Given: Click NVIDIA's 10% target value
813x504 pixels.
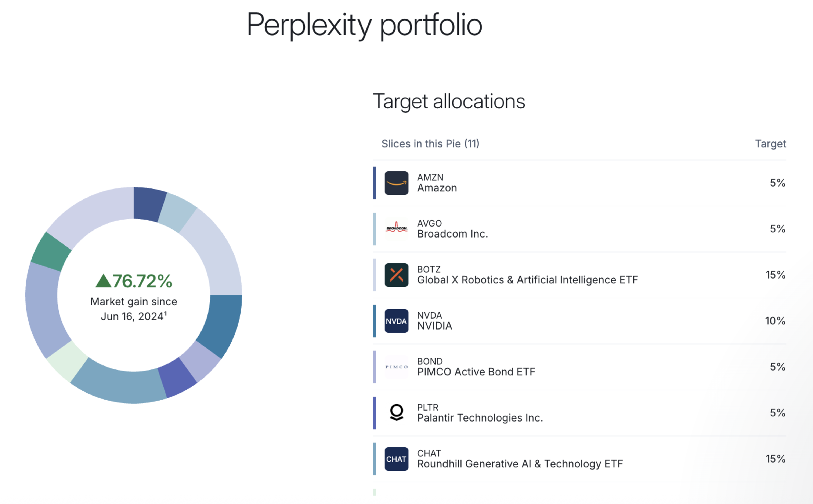Looking at the screenshot, I should pos(775,321).
